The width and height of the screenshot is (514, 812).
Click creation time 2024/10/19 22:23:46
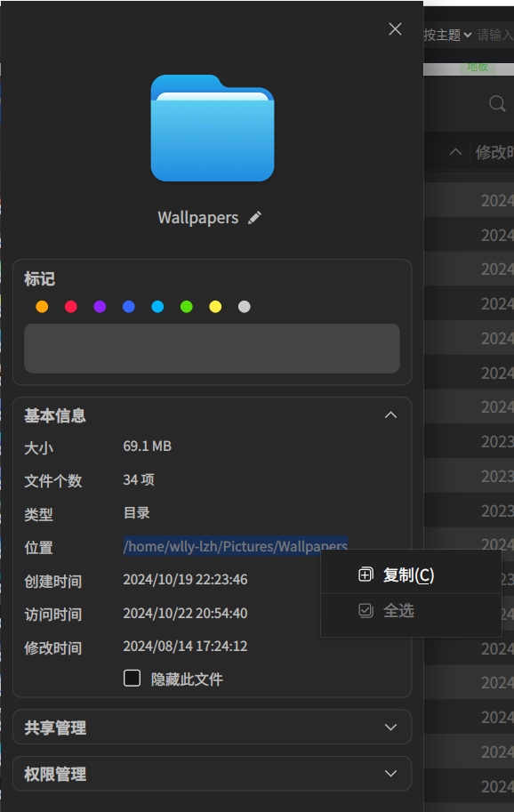pos(185,580)
